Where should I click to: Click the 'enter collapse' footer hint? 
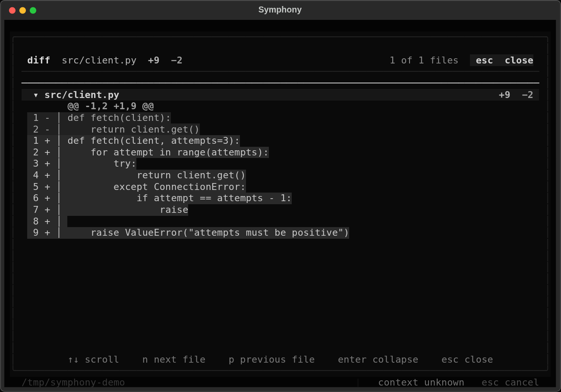tap(378, 360)
